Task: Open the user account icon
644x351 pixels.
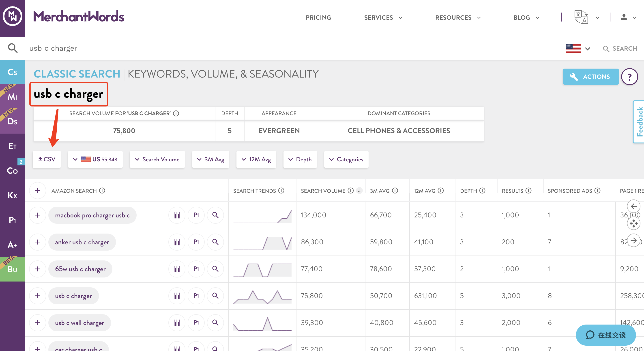Action: click(624, 17)
